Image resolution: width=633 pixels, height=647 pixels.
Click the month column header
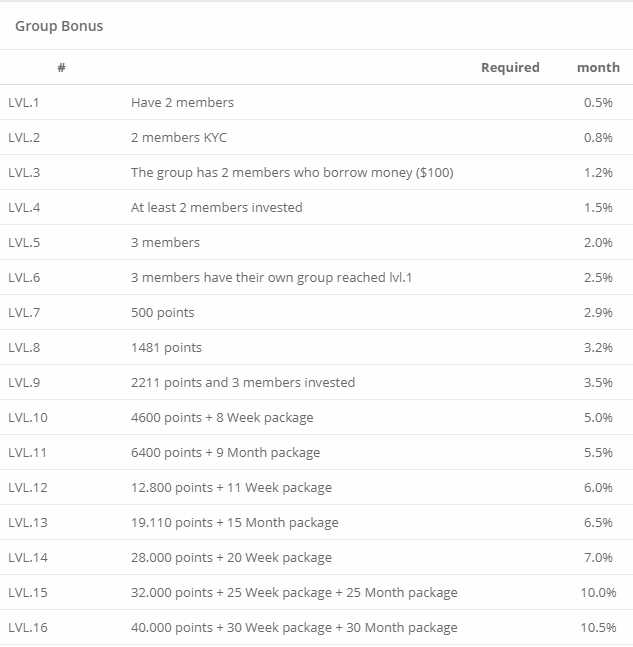598,68
